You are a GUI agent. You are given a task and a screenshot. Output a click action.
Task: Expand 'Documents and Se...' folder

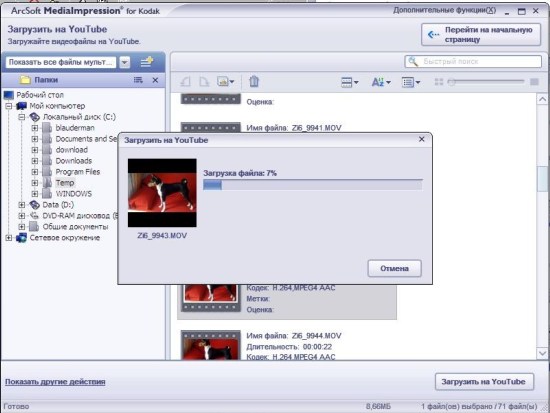[x=34, y=139]
